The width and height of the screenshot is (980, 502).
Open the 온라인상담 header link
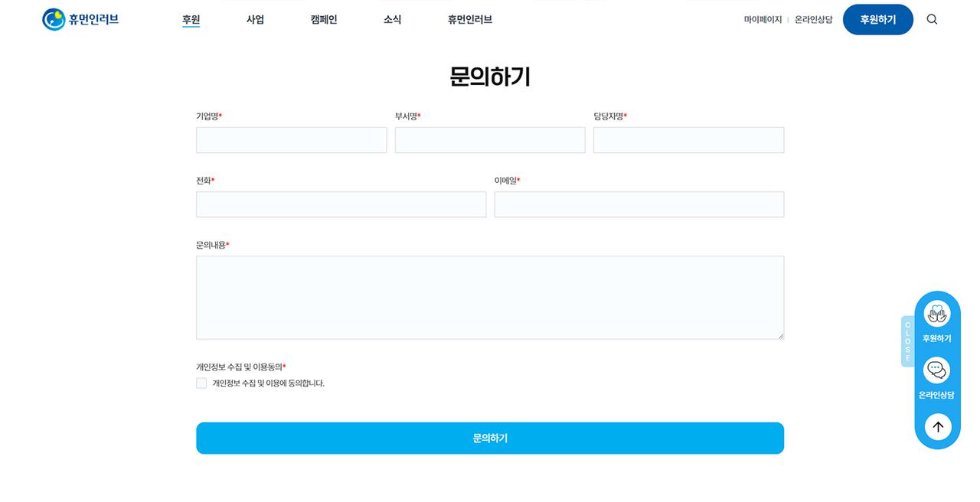pyautogui.click(x=813, y=20)
